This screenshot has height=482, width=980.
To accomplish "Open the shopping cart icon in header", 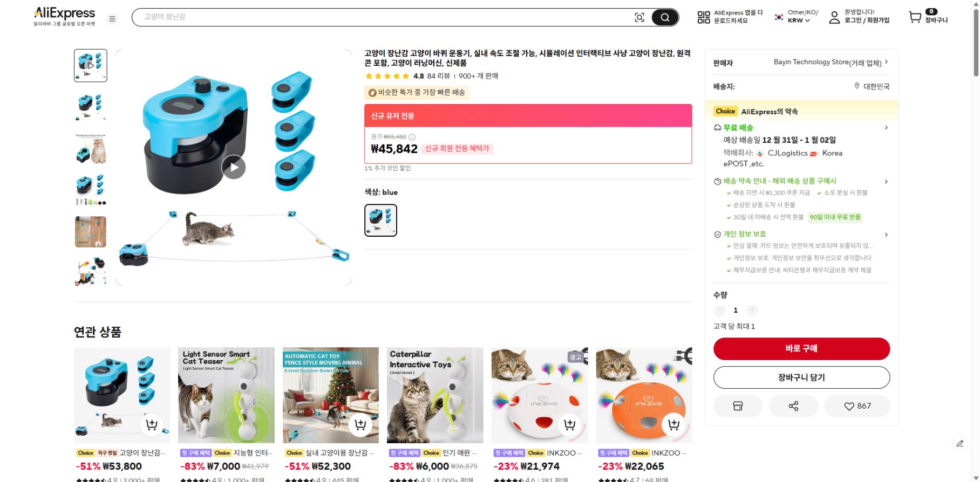I will (x=914, y=17).
